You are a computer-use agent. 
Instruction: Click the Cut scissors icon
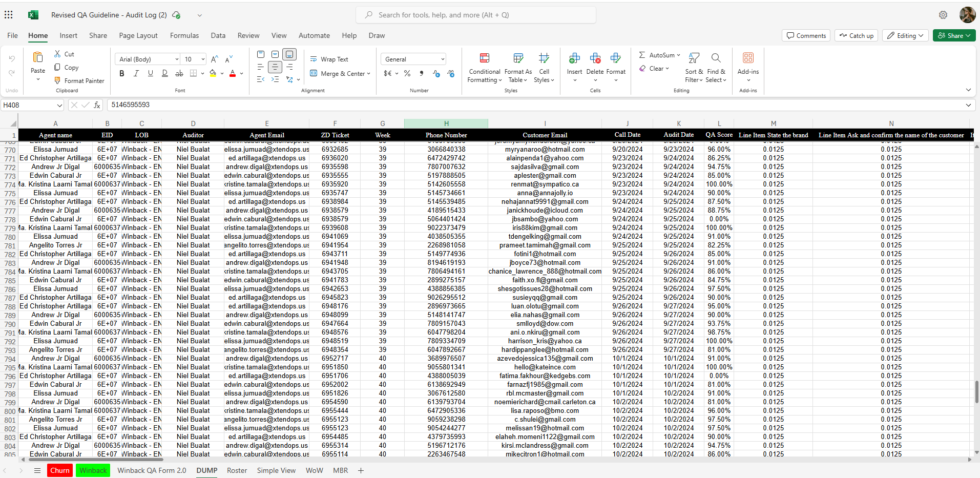click(58, 54)
